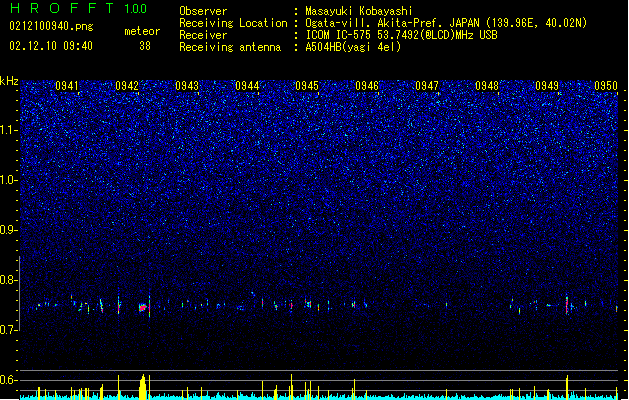629x400 pixels.
Task: Click the 0948 time marker
Action: click(487, 86)
